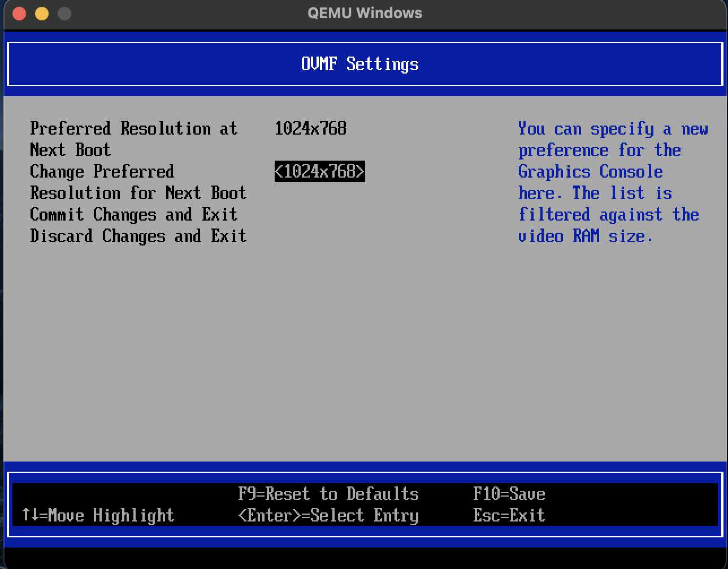Screen dimensions: 728x569
Task: Click the Move Highlight arrows hint
Action: coord(98,515)
